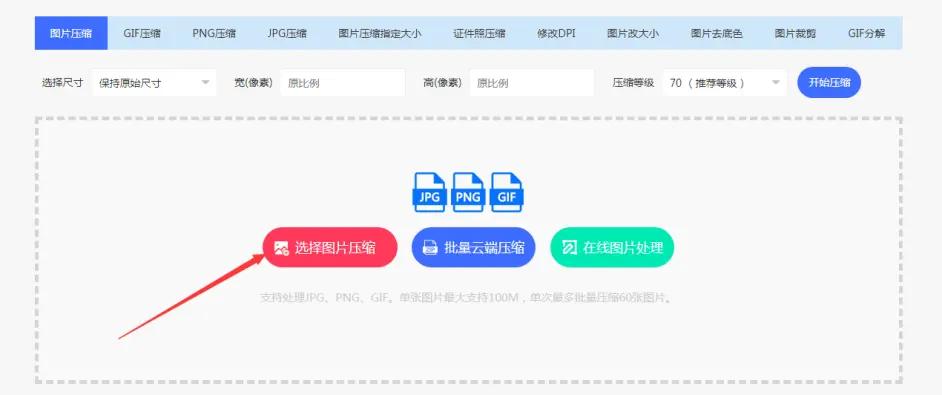Click the GIF file format icon
942x395 pixels.
click(507, 192)
